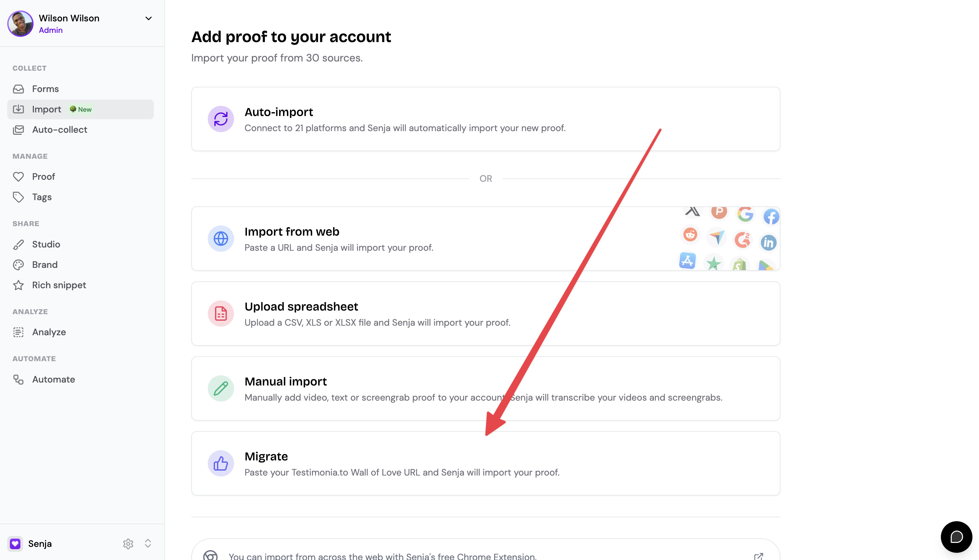
Task: Click the Senja heart logo
Action: tap(15, 544)
